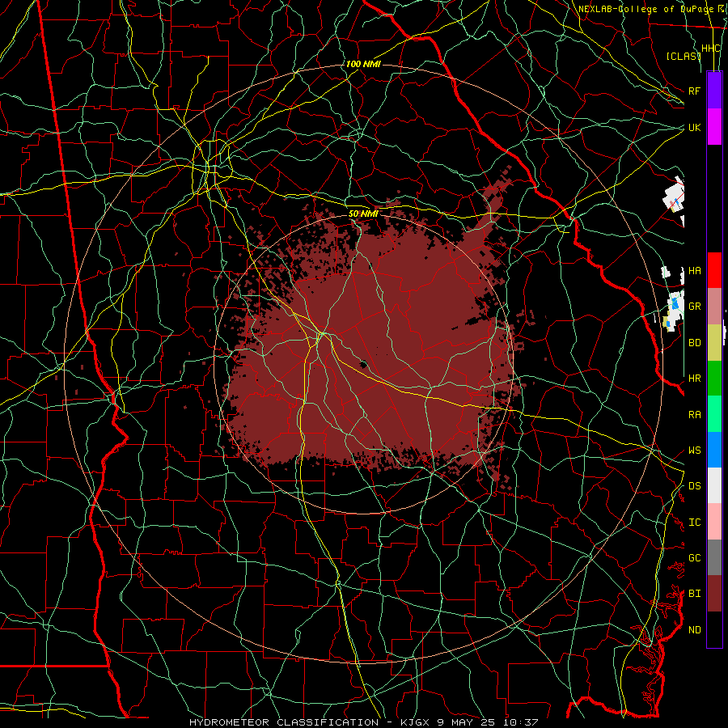The height and width of the screenshot is (728, 728).
Task: Click the DS white legend color block
Action: (x=714, y=485)
